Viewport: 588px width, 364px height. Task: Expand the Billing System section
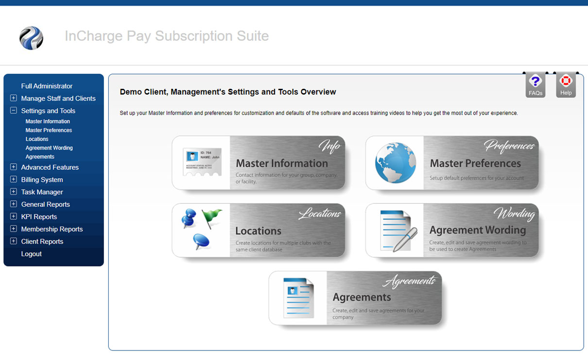pyautogui.click(x=13, y=180)
